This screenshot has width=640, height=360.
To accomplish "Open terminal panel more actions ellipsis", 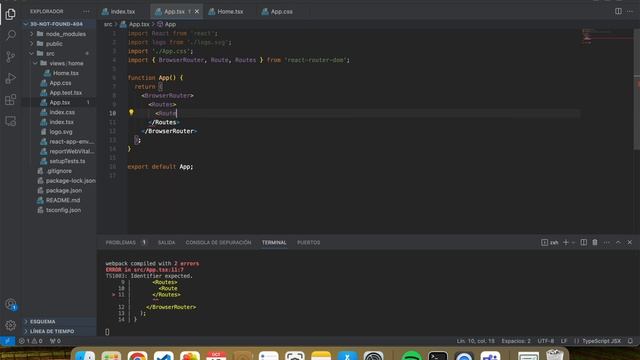I will click(x=607, y=242).
